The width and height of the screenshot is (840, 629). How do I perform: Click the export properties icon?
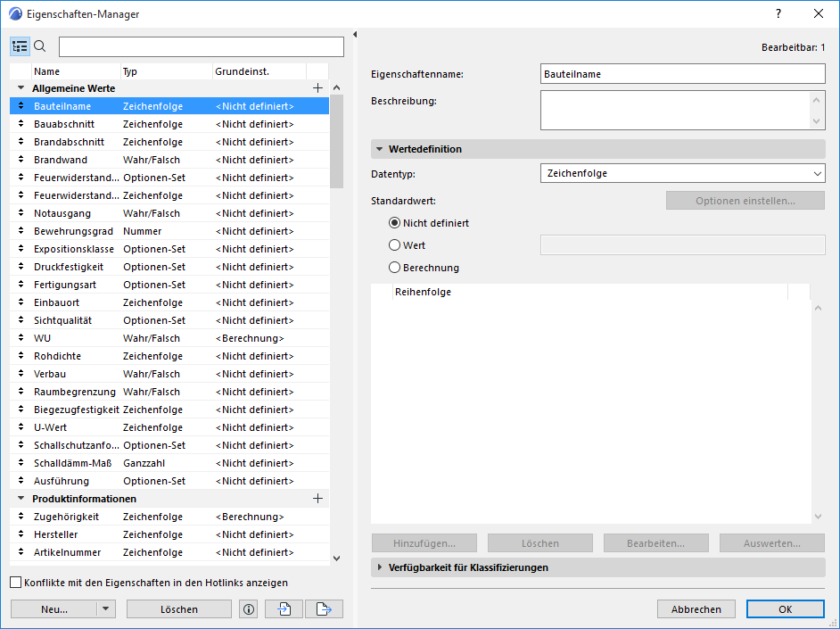coord(324,609)
